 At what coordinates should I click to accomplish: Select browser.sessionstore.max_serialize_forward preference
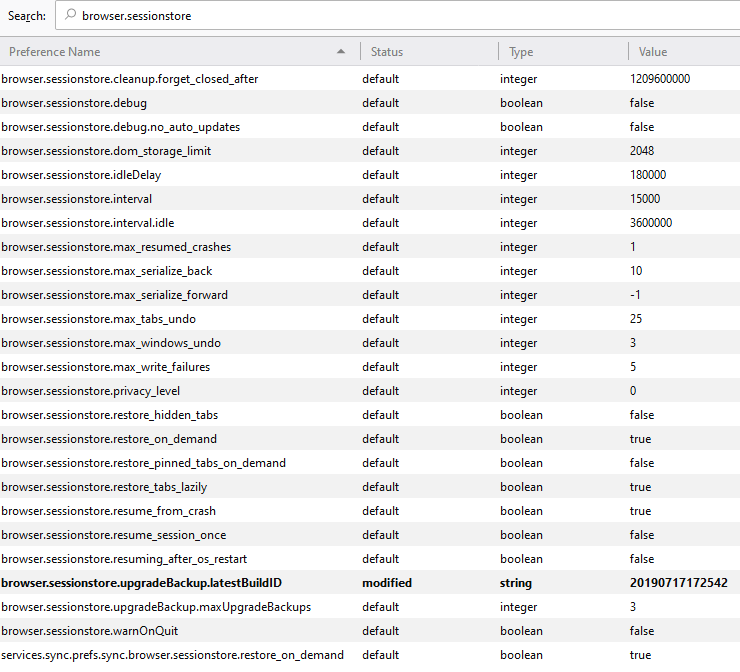tap(115, 295)
